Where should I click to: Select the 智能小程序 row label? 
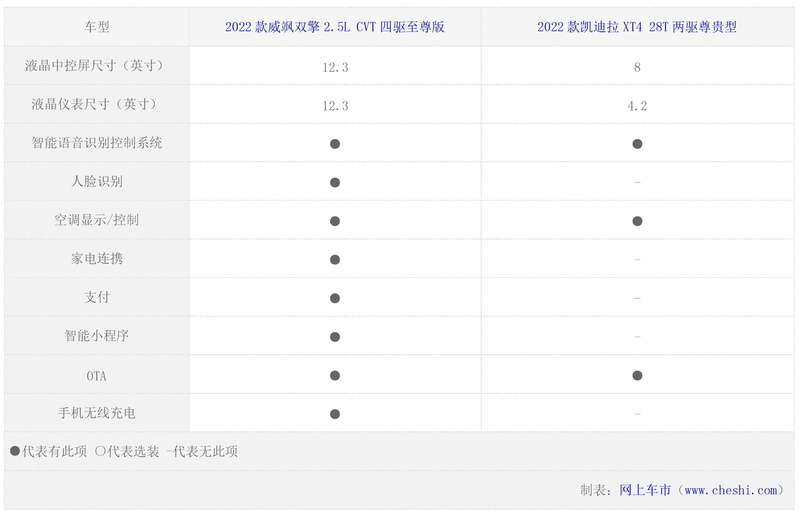click(x=96, y=336)
